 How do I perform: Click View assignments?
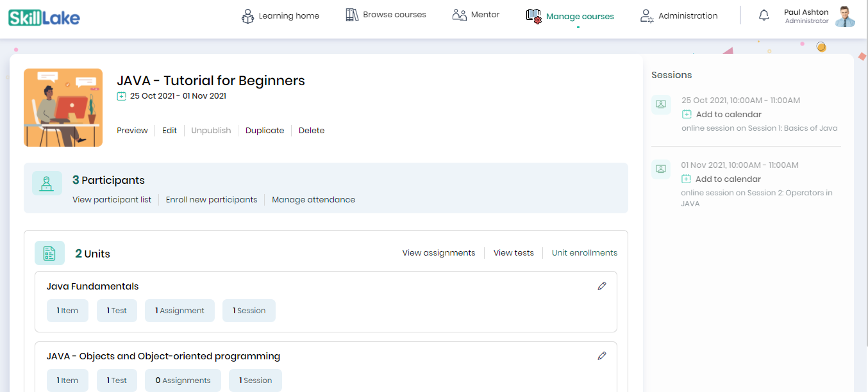click(x=439, y=253)
